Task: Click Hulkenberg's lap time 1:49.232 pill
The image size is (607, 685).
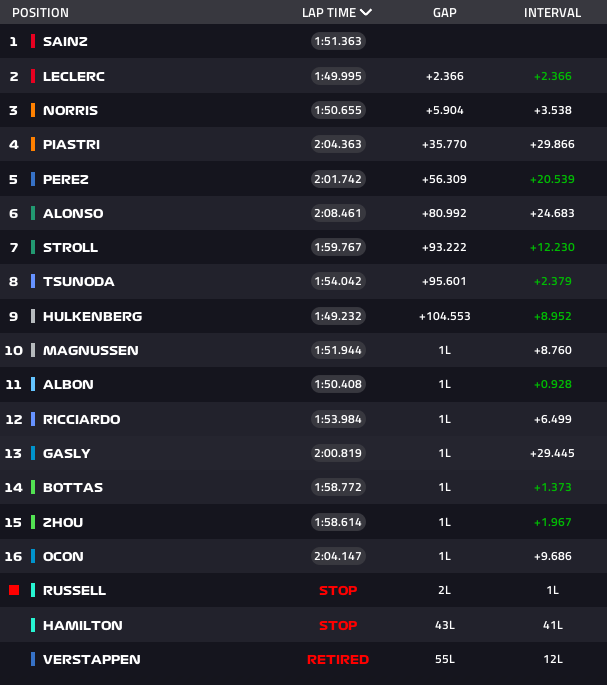Action: [338, 316]
